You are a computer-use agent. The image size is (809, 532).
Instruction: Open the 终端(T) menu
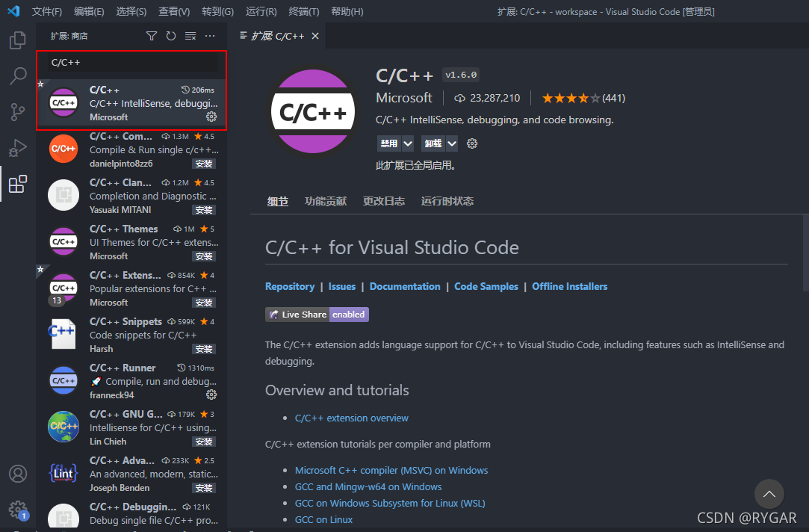click(x=304, y=11)
